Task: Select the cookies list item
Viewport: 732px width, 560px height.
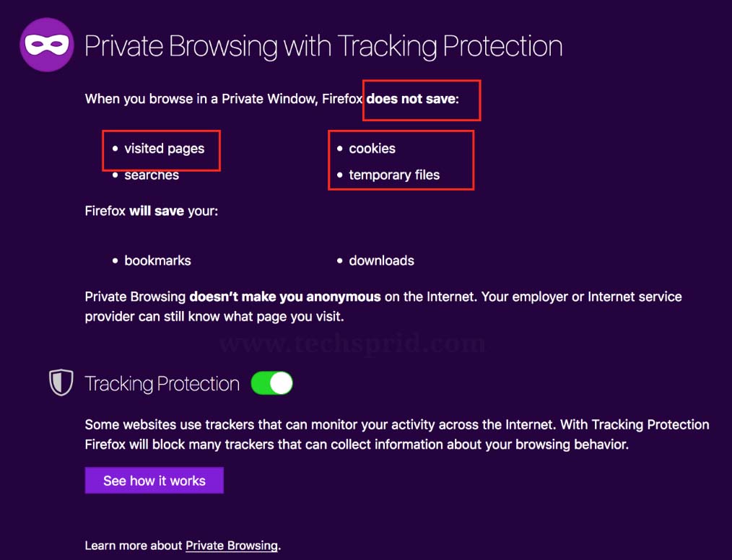Action: 372,149
